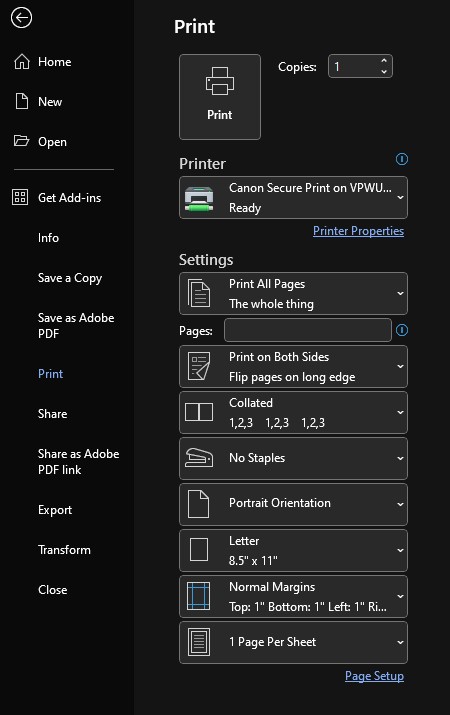Open the No Staples dropdown
450x715 pixels.
[x=294, y=458]
